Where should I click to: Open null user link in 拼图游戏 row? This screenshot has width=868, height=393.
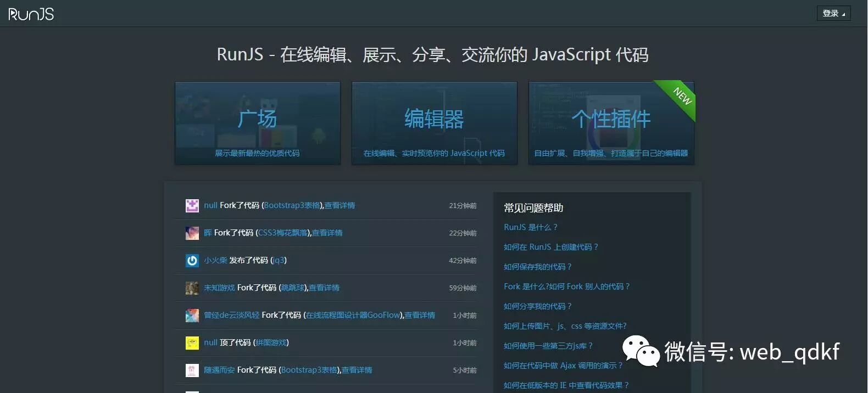(x=211, y=343)
